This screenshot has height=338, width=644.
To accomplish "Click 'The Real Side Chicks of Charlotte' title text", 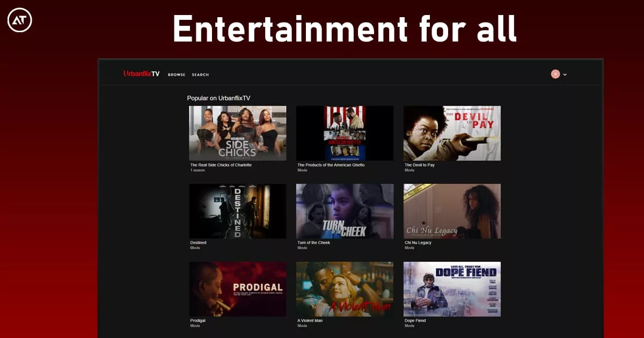I will [x=221, y=165].
